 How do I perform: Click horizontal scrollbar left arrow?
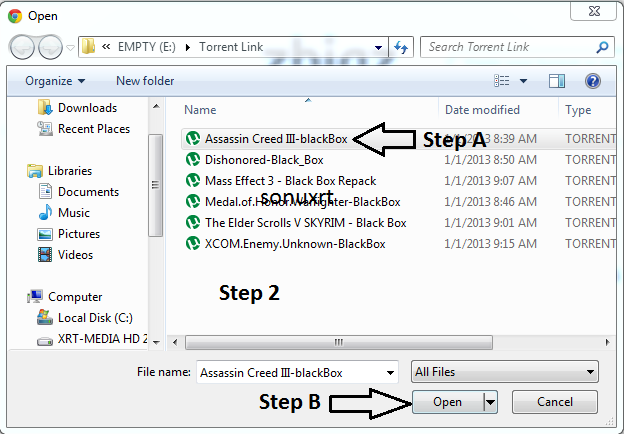[x=175, y=343]
